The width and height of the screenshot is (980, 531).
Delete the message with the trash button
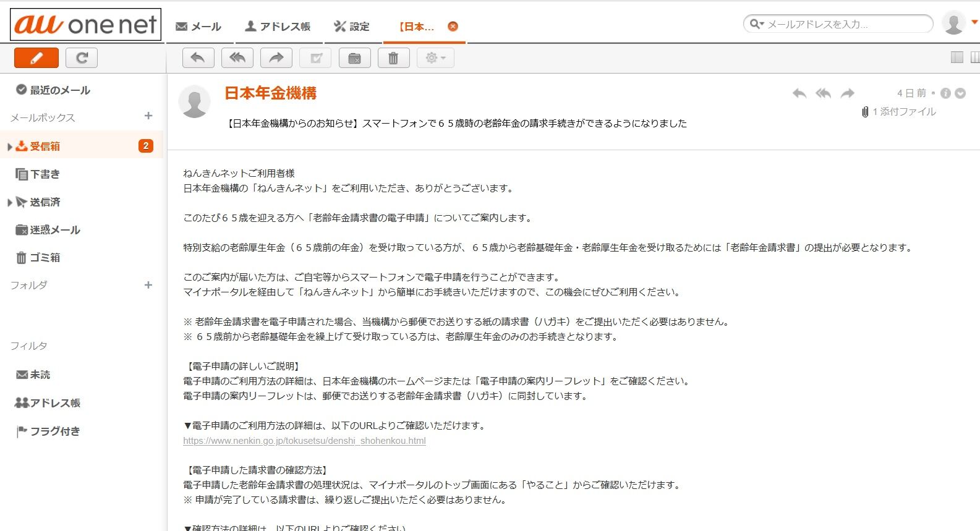coord(393,58)
